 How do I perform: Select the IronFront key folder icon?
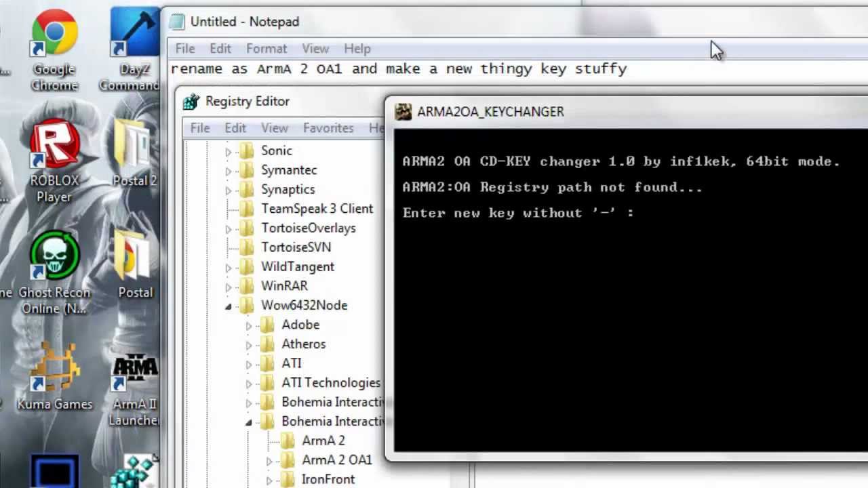coord(288,479)
